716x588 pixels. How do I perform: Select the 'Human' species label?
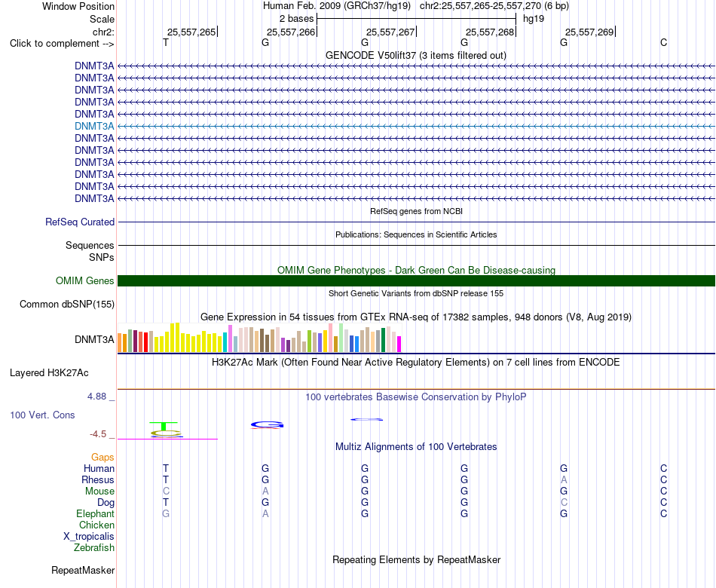pyautogui.click(x=99, y=468)
